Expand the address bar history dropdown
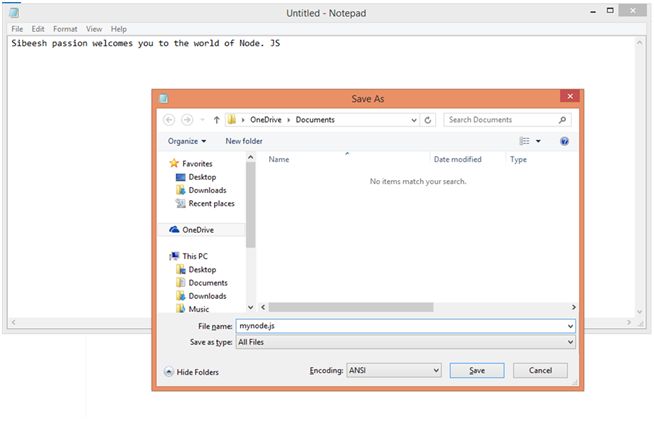Image resolution: width=654 pixels, height=421 pixels. (x=414, y=120)
